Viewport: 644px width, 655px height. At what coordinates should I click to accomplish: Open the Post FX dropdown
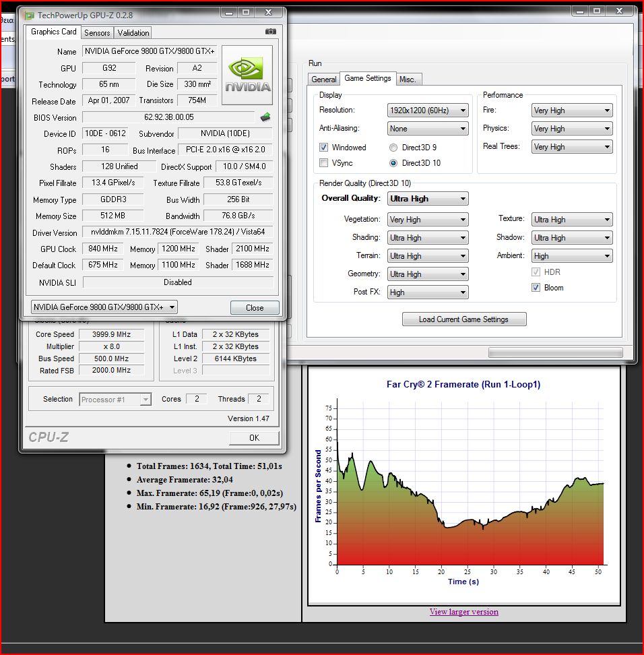pyautogui.click(x=428, y=292)
